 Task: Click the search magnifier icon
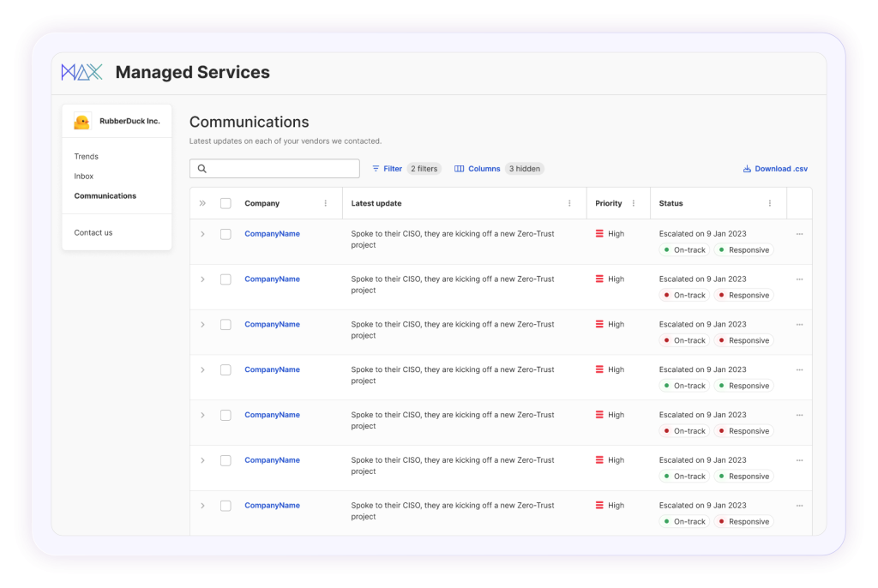tap(202, 168)
